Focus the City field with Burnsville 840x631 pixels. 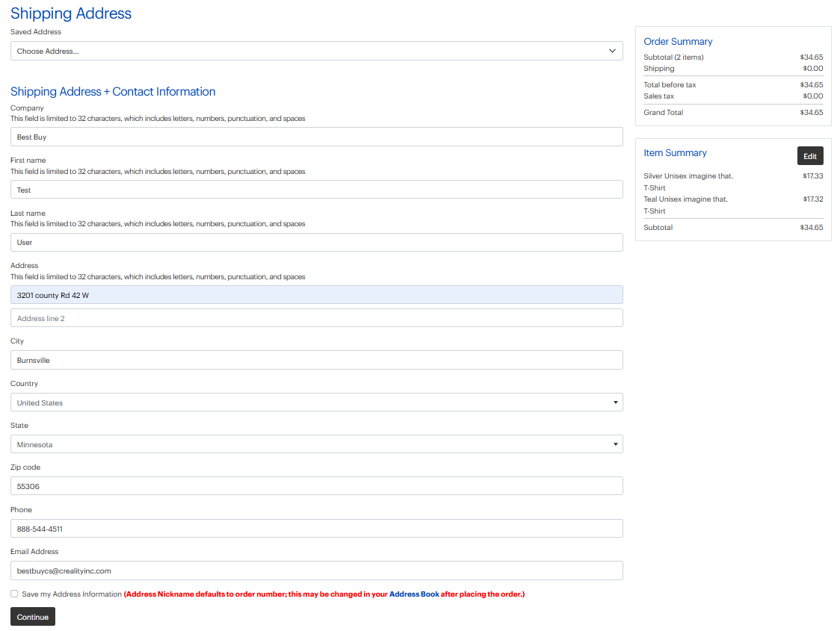pos(316,360)
